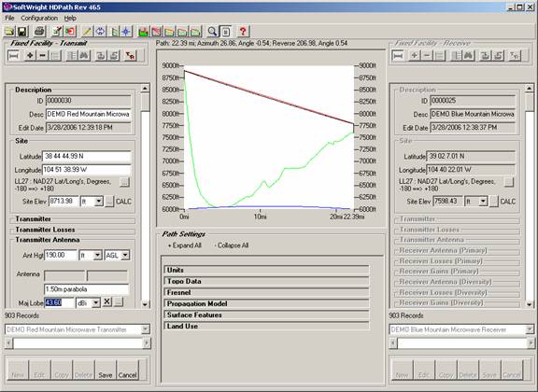The height and width of the screenshot is (392, 538).
Task: Click the table view icon in Transmit toolbar
Action: click(72, 56)
